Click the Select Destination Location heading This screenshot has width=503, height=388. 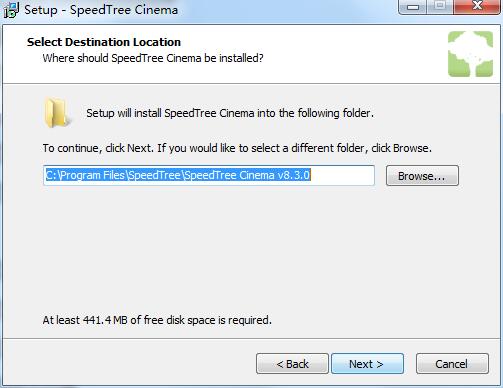[104, 42]
